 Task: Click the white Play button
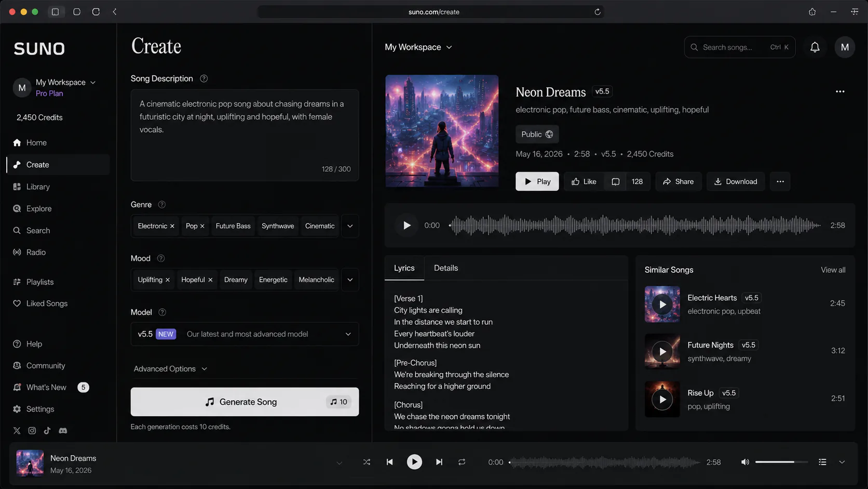click(537, 181)
